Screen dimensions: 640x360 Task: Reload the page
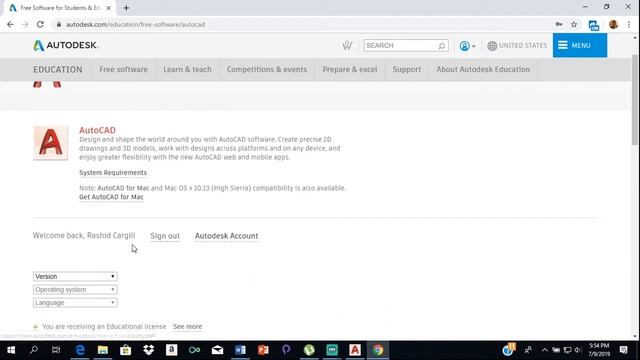click(x=40, y=24)
